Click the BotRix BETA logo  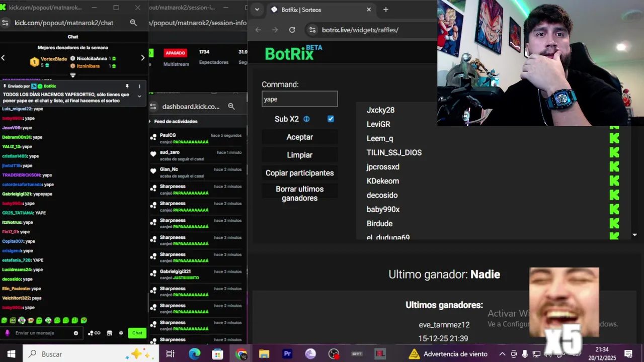(x=293, y=53)
